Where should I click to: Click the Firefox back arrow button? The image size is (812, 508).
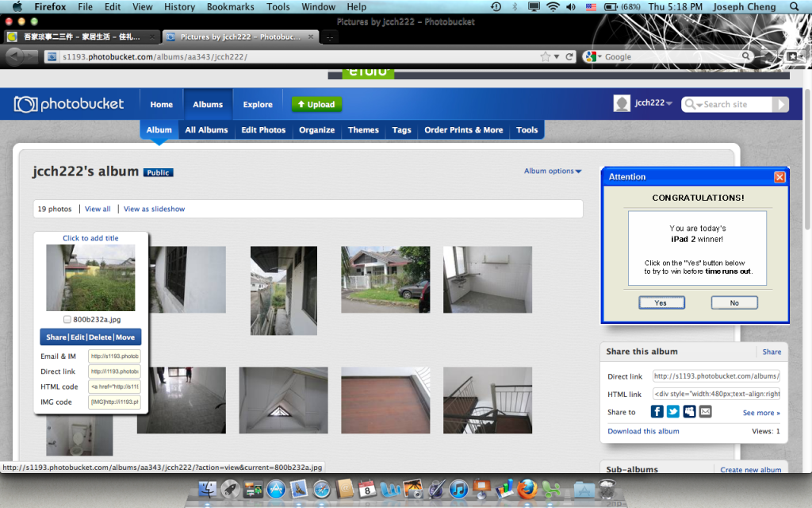point(15,56)
